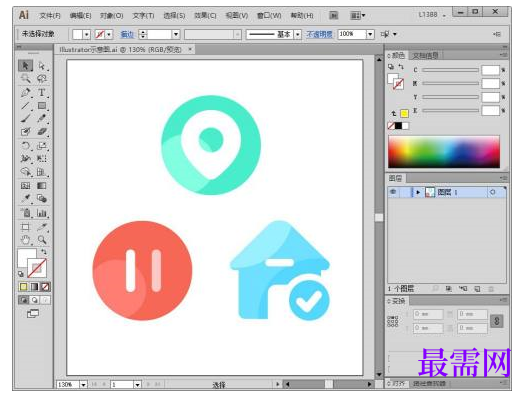
Task: Toggle constrain proportions link in 变换 panel
Action: click(497, 321)
